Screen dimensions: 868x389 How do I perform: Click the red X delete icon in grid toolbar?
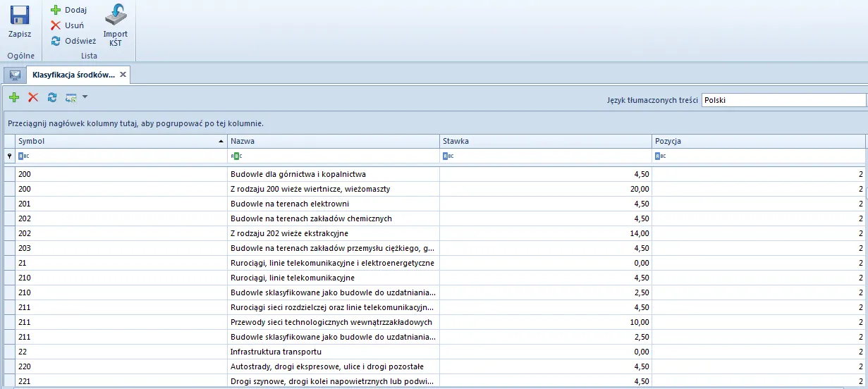click(x=33, y=98)
